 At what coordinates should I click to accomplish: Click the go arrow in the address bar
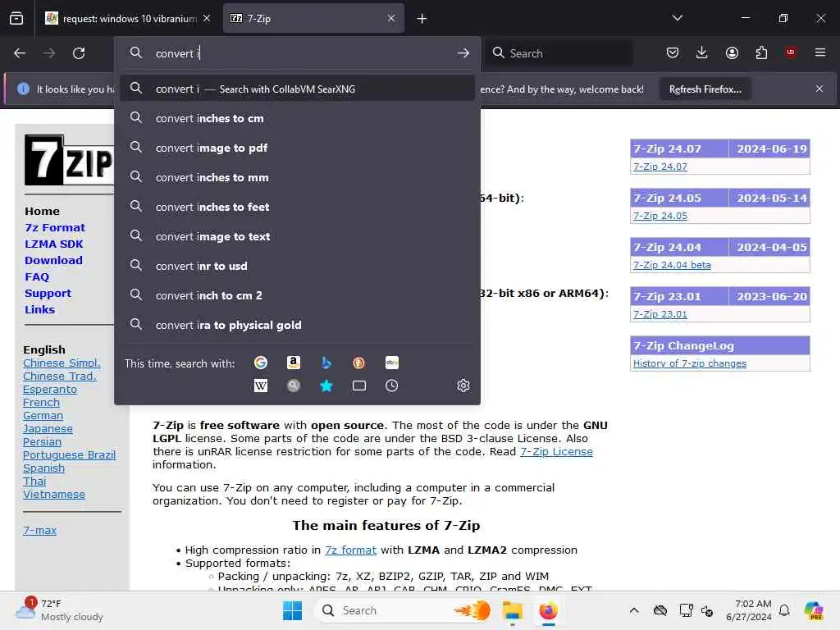click(463, 53)
